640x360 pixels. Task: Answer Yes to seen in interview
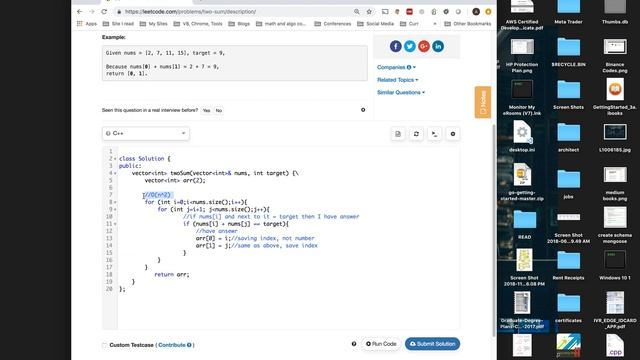207,110
